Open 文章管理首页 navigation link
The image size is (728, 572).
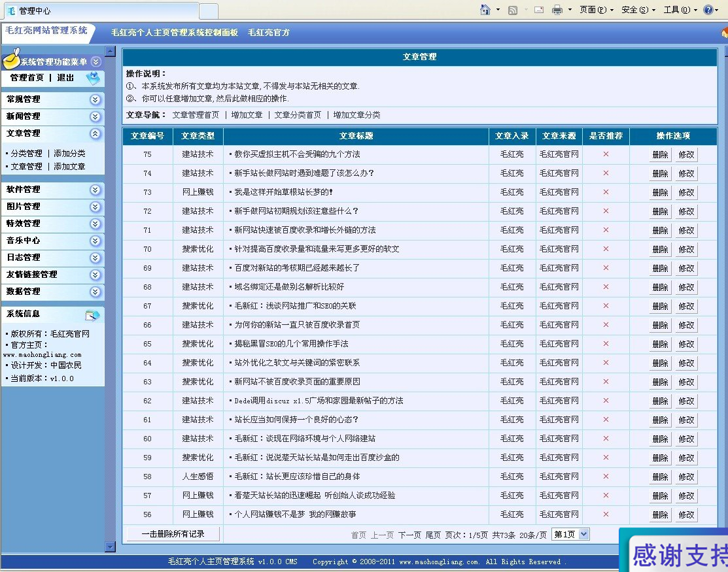point(196,115)
